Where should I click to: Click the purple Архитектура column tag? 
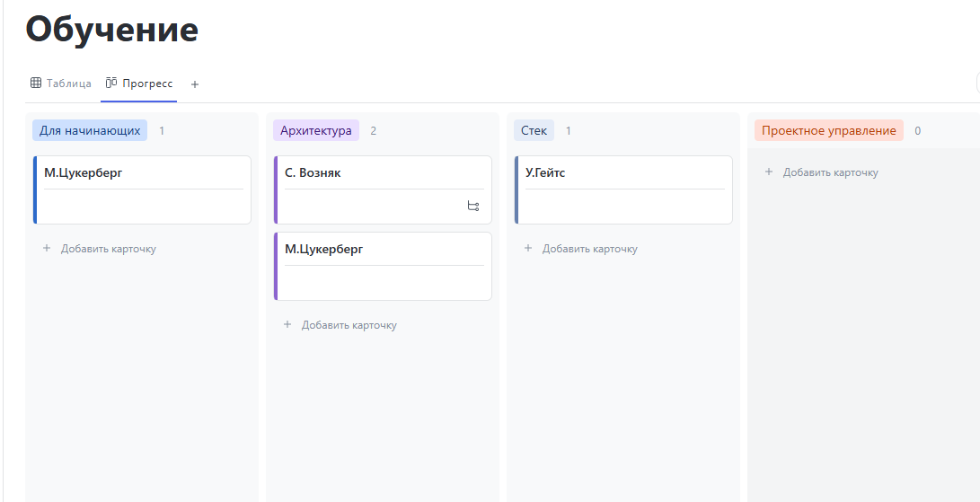(316, 131)
